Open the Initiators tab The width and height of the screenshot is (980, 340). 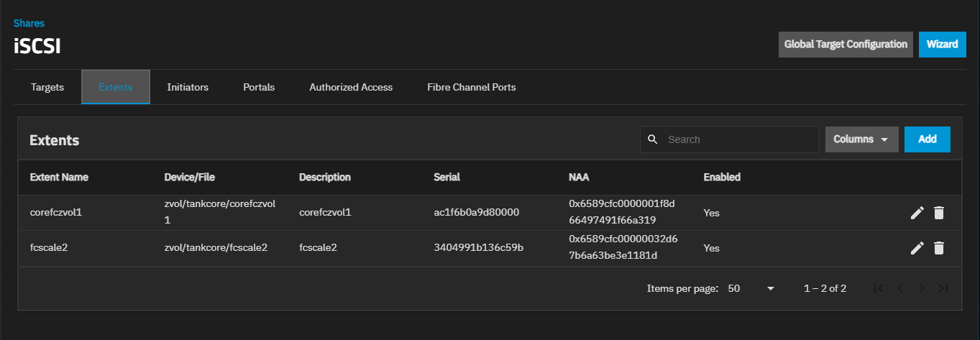pyautogui.click(x=188, y=87)
